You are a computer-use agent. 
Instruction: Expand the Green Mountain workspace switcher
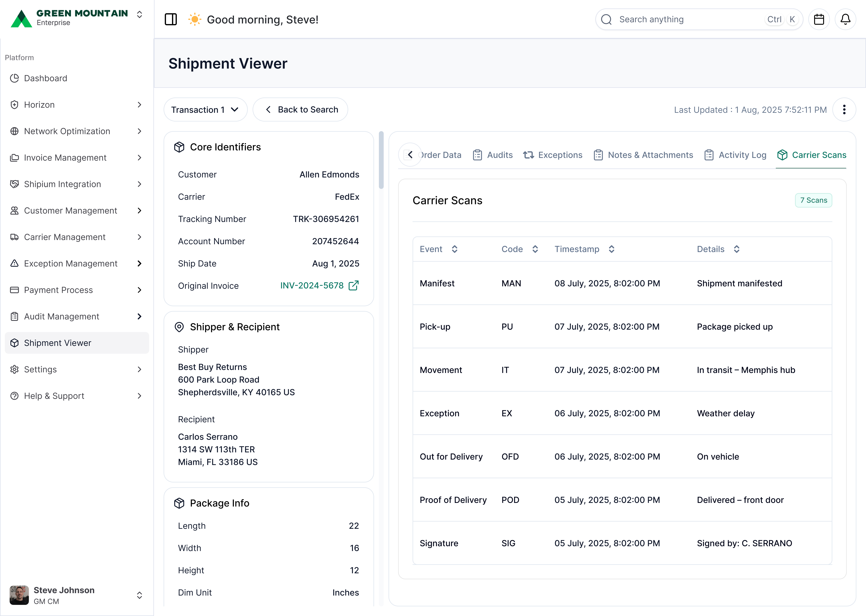140,14
